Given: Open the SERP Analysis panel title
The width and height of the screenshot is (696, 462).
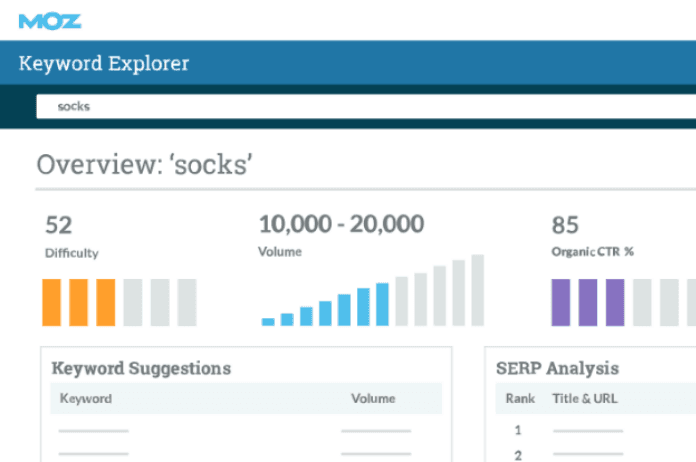Looking at the screenshot, I should 557,368.
